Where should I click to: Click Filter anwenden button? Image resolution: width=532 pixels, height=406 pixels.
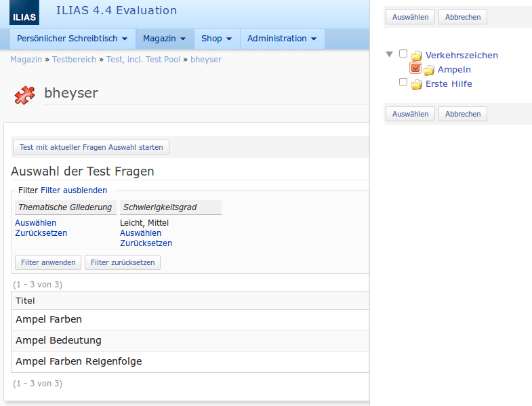[48, 262]
